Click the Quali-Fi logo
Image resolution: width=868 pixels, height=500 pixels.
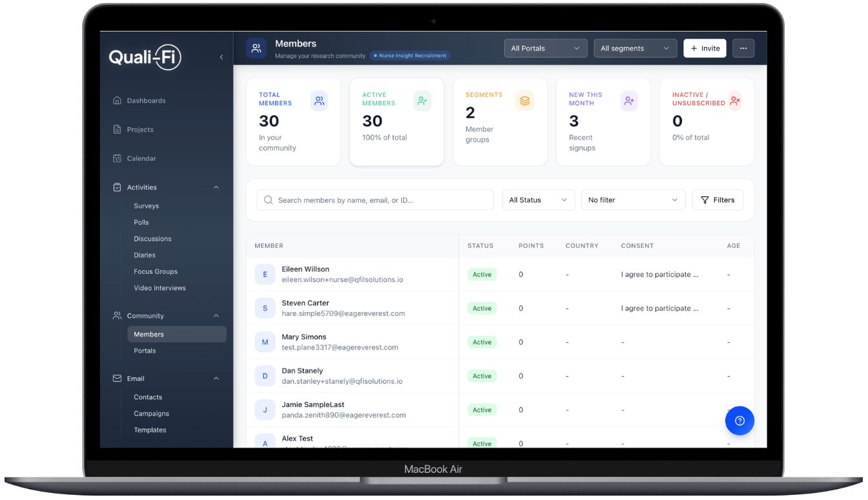145,57
